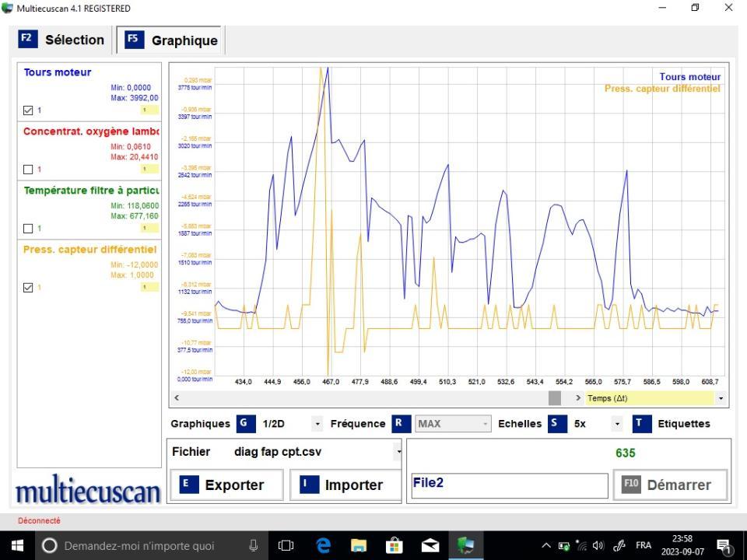Click the battery icon in the system tray
The height and width of the screenshot is (560, 747).
pos(563,546)
